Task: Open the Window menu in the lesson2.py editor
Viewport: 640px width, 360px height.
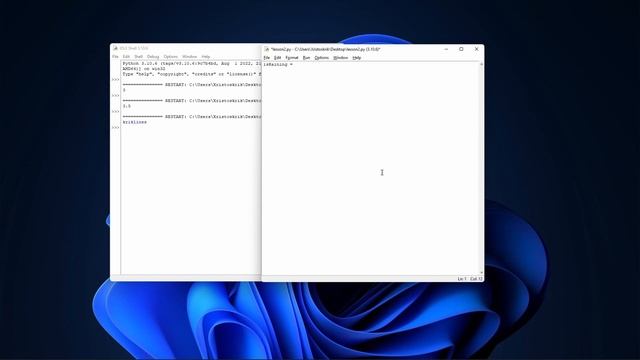Action: (x=340, y=58)
